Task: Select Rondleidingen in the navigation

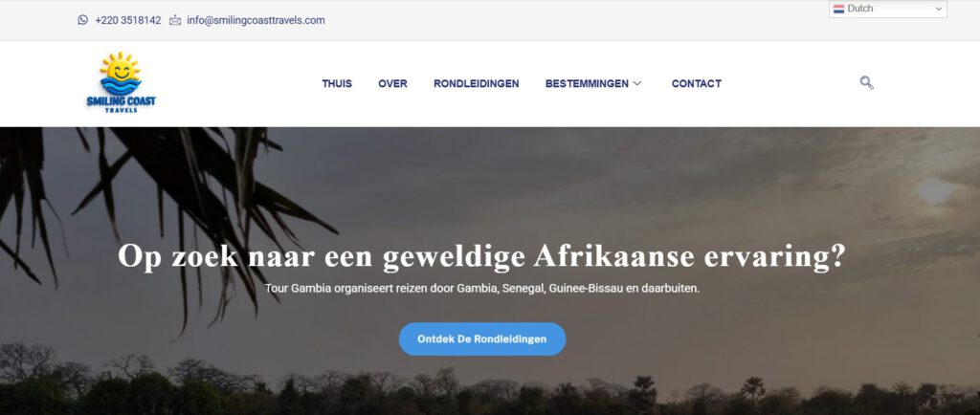Action: [477, 83]
